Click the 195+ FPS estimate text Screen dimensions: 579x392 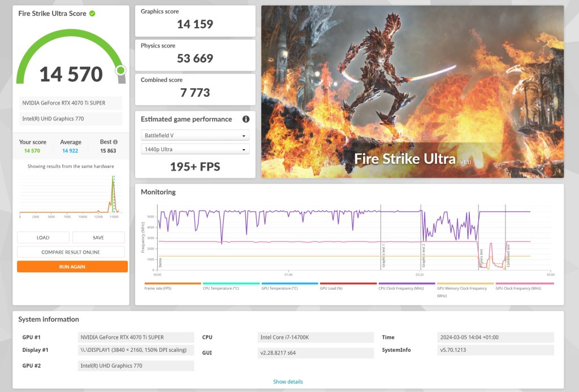[195, 167]
